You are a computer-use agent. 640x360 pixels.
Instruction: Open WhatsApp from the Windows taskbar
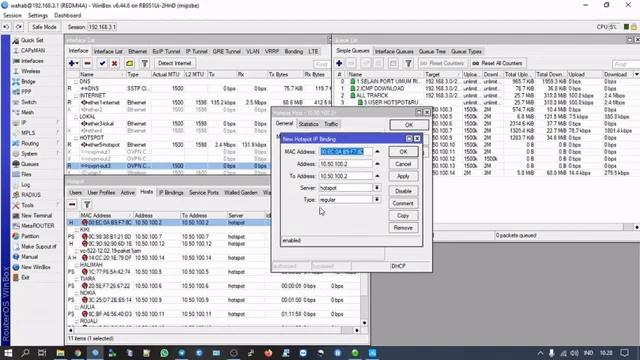[164, 353]
